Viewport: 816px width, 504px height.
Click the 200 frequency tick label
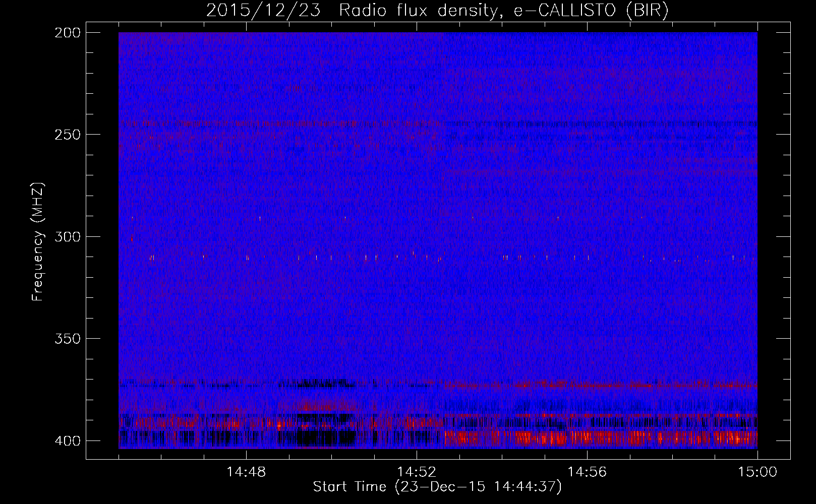pyautogui.click(x=67, y=33)
